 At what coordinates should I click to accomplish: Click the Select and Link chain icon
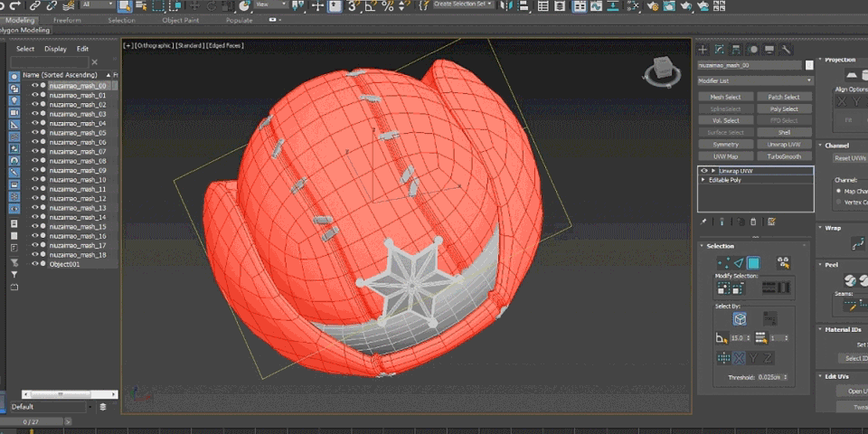(x=35, y=5)
